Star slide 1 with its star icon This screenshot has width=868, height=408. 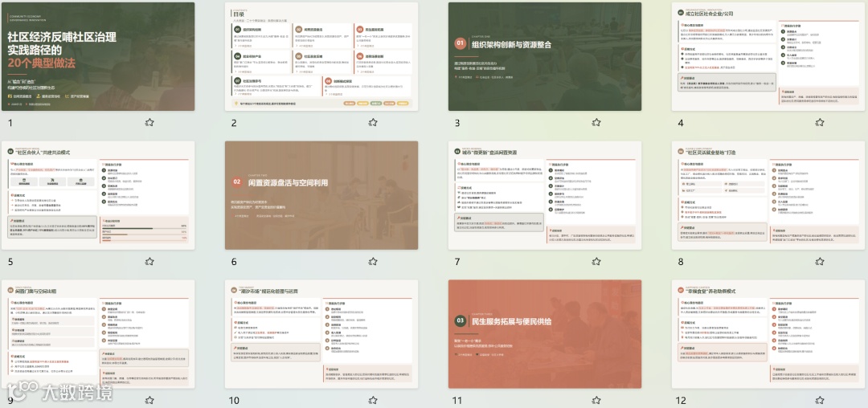pyautogui.click(x=149, y=123)
